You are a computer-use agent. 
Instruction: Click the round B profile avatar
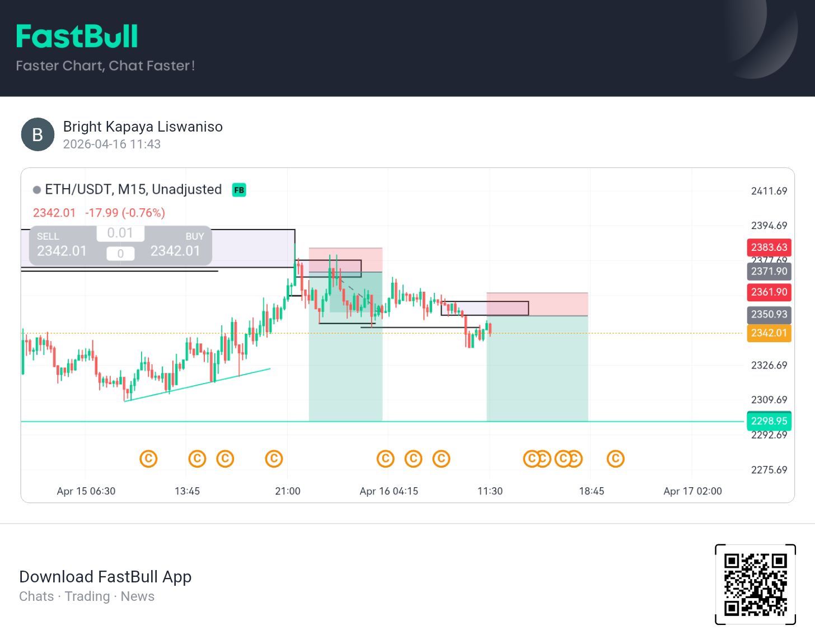tap(38, 134)
